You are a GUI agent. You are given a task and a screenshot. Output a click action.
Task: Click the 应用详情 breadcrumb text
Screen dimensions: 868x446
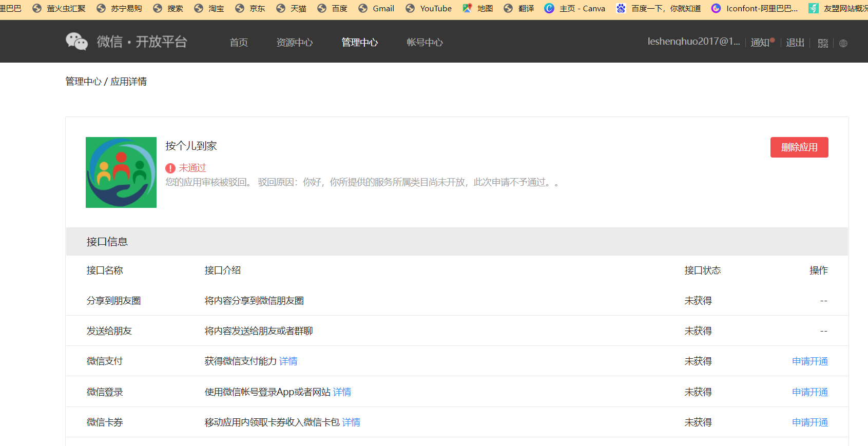click(129, 82)
